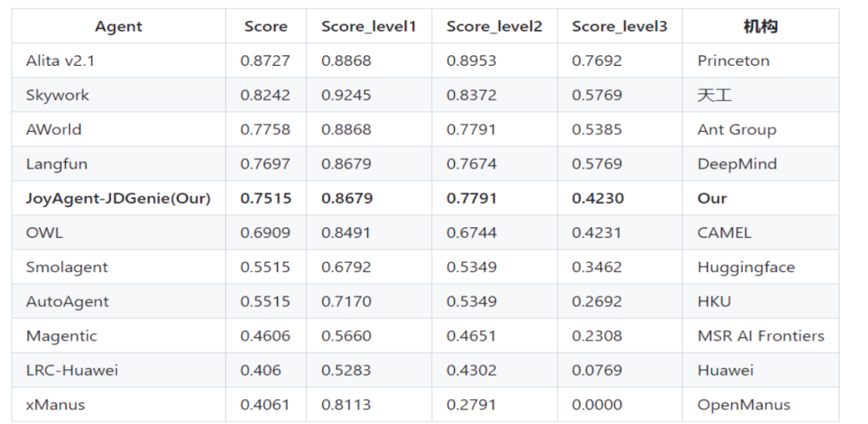
Task: Click bold level3 value 0.4230
Action: coord(598,198)
